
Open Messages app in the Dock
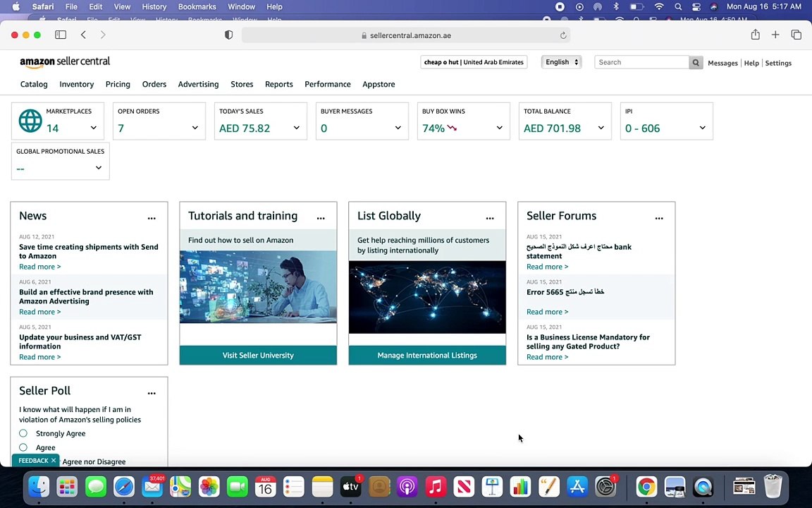(x=96, y=487)
